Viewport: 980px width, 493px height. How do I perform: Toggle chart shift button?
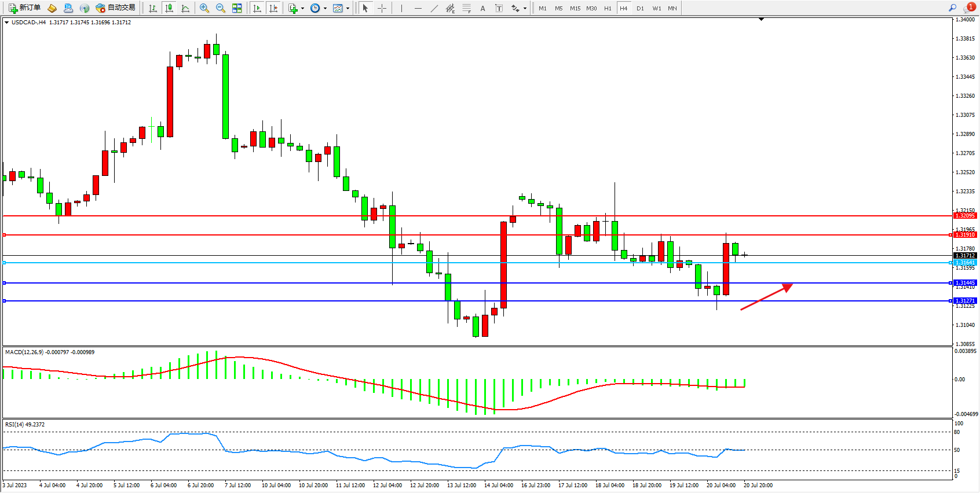click(273, 8)
